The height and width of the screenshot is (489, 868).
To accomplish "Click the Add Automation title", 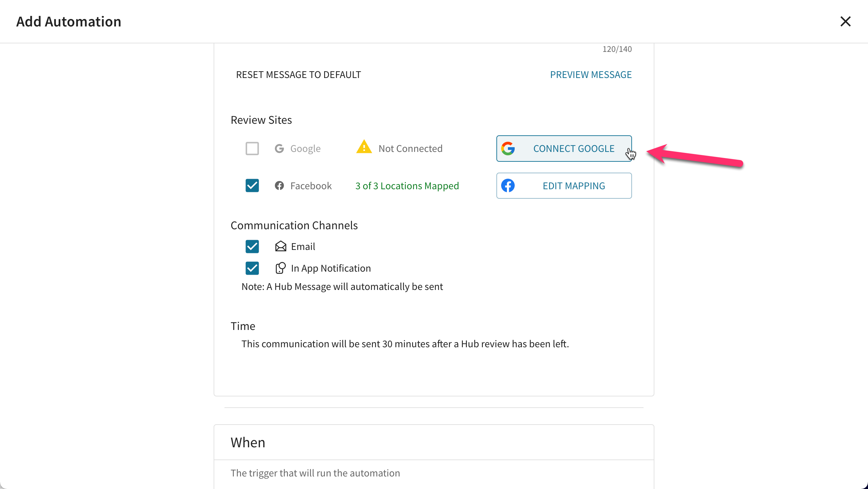I will [69, 22].
